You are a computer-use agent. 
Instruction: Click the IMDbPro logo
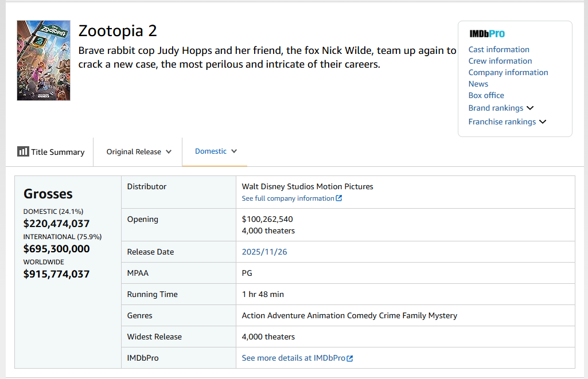tap(487, 34)
